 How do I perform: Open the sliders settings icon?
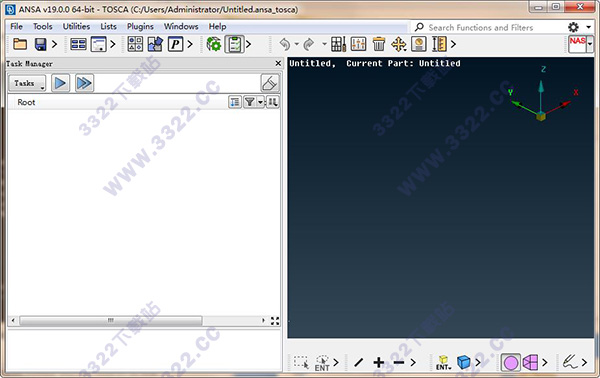[x=359, y=44]
